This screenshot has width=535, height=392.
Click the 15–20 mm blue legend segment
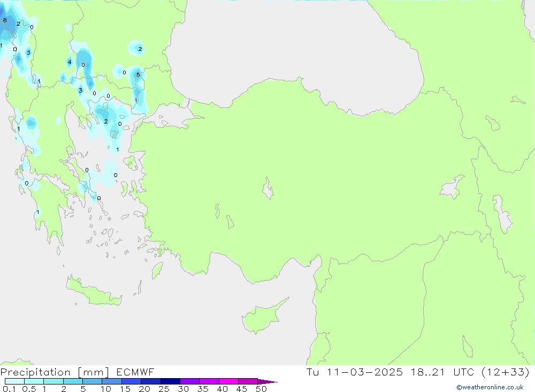[131, 381]
